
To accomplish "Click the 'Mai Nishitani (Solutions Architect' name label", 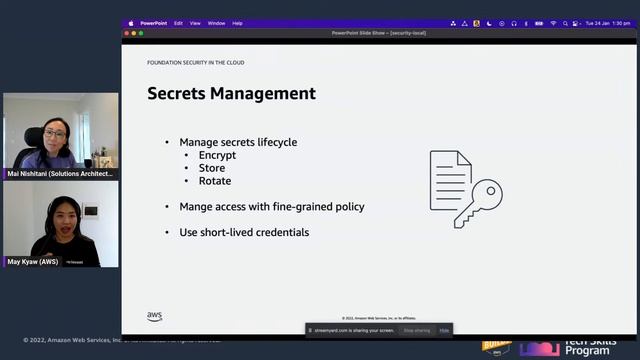I will (60, 174).
